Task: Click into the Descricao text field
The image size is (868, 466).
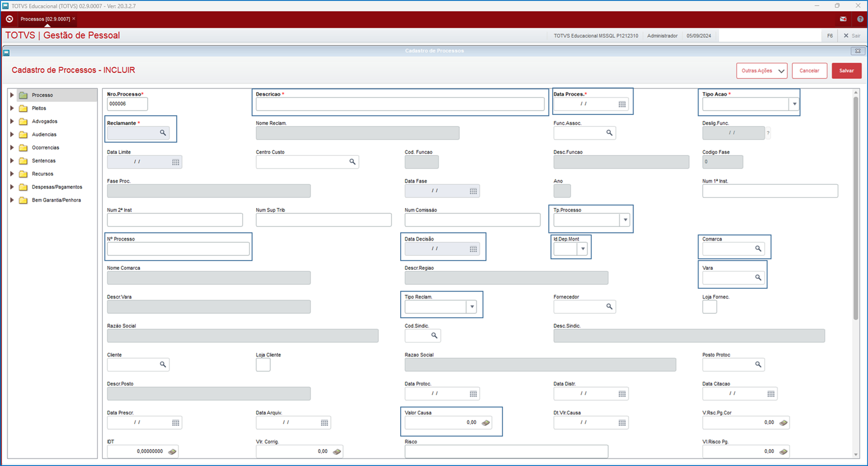Action: click(x=400, y=104)
